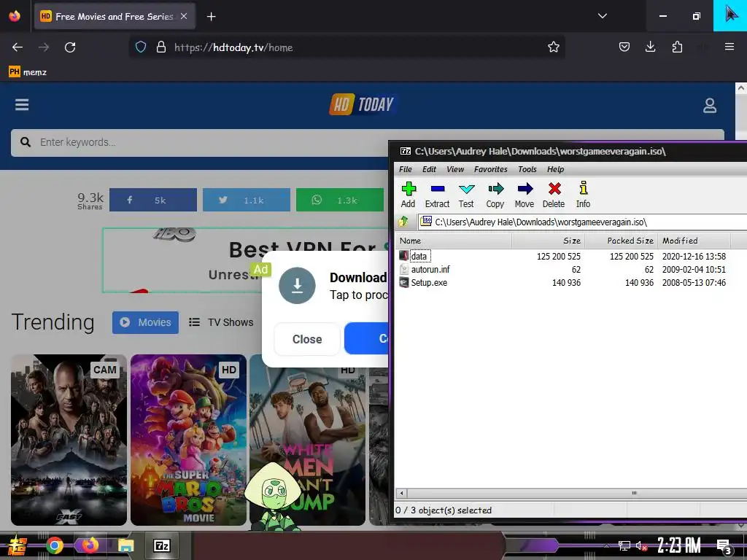Open the Fast X movie poster
Viewport: 747px width, 560px height.
point(69,440)
